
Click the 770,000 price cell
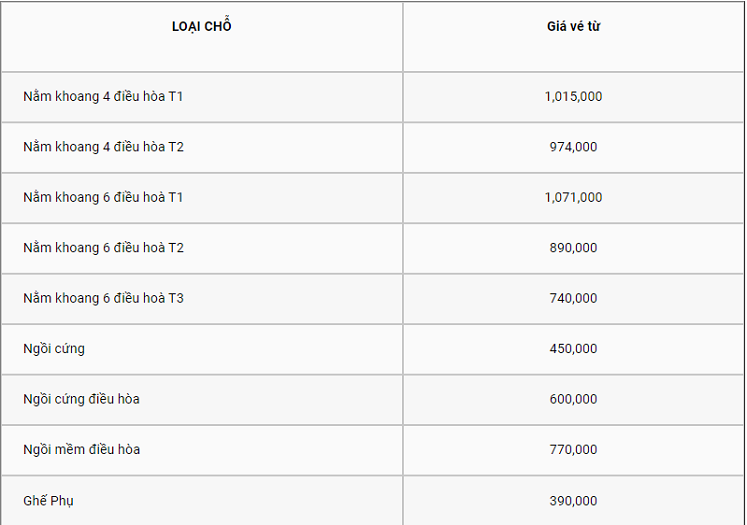[573, 451]
